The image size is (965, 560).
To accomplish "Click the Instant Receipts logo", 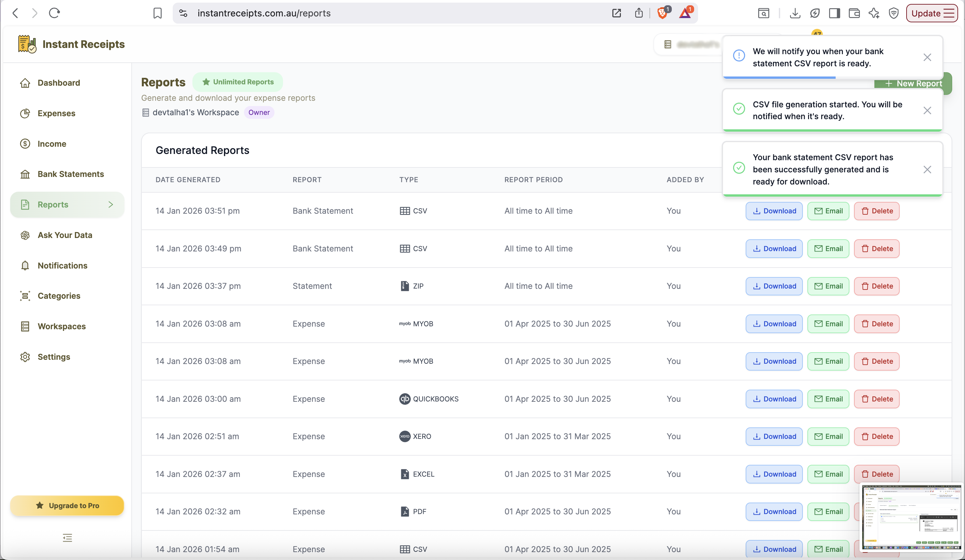I will coord(71,44).
